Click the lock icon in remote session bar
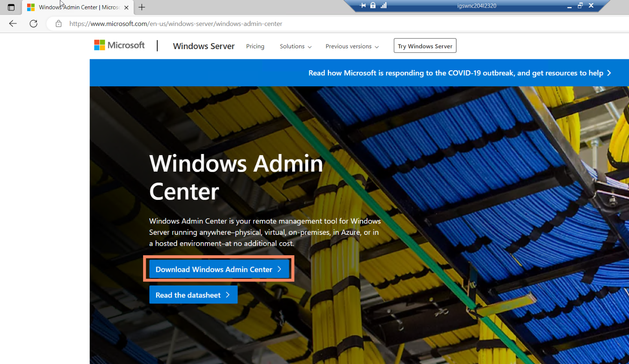This screenshot has width=629, height=364. (373, 5)
